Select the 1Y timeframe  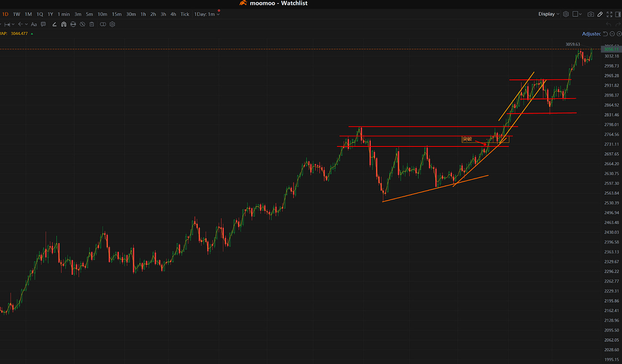click(x=50, y=14)
